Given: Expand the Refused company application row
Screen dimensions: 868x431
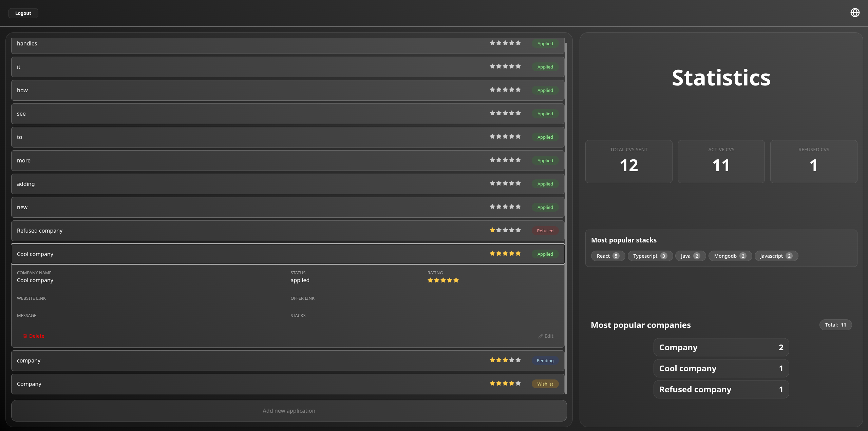Looking at the screenshot, I should point(238,231).
